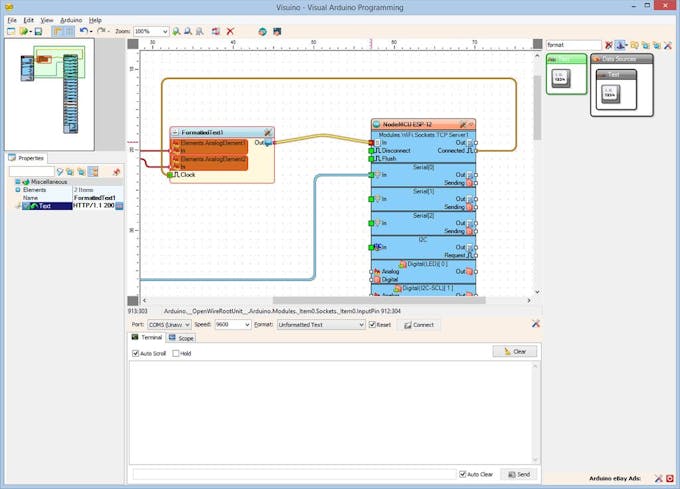This screenshot has height=489, width=680.
Task: Click the Formatted Text component in Data Sources
Action: click(x=612, y=93)
